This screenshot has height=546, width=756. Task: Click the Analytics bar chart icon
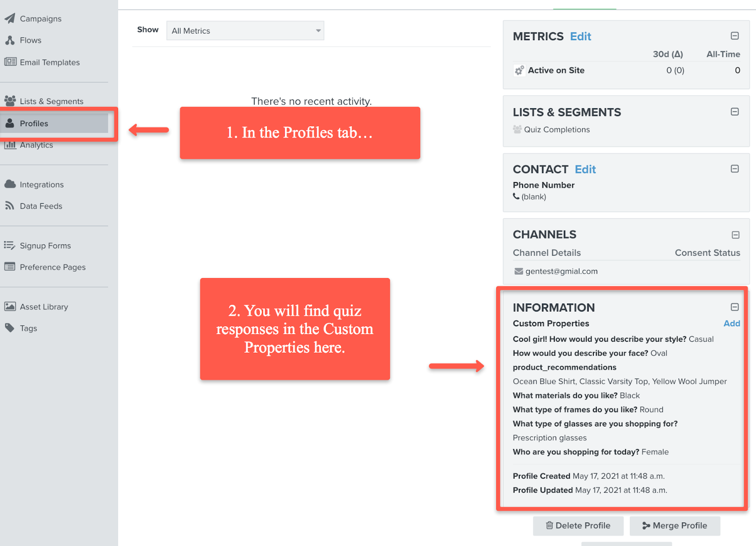pos(10,145)
